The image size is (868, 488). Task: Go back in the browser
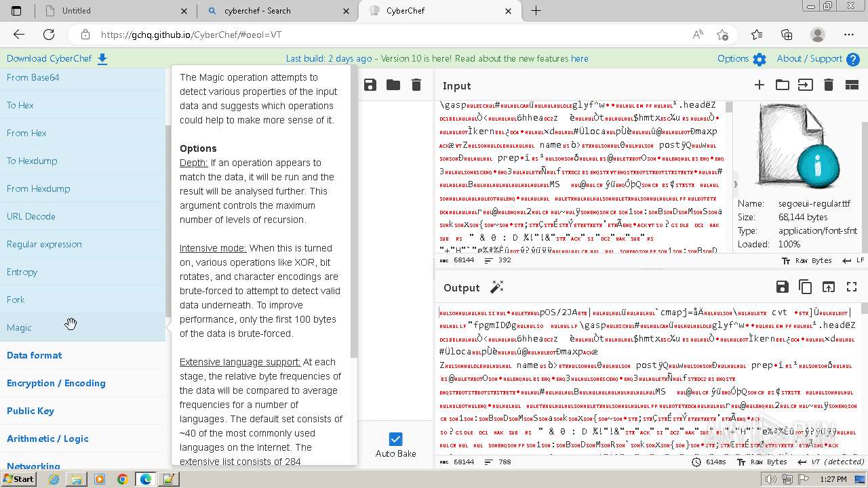(x=19, y=35)
